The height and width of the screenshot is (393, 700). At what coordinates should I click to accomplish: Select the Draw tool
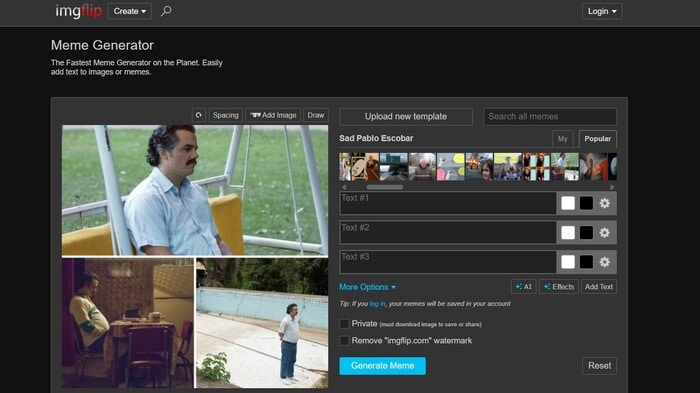[316, 115]
